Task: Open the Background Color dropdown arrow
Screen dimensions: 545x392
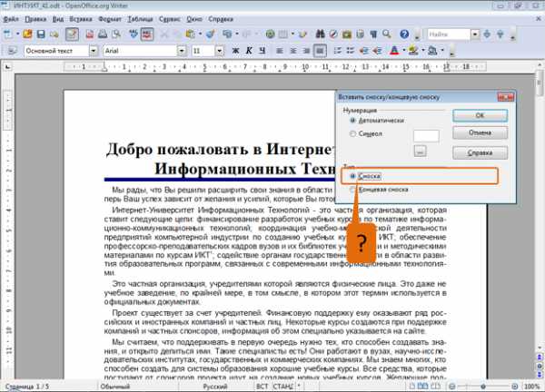Action: pyautogui.click(x=442, y=51)
